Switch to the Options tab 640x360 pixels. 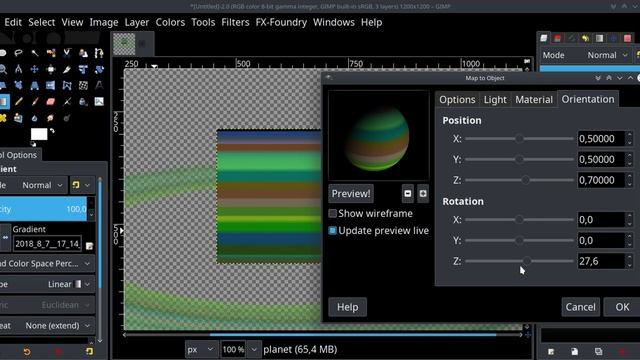click(x=457, y=100)
